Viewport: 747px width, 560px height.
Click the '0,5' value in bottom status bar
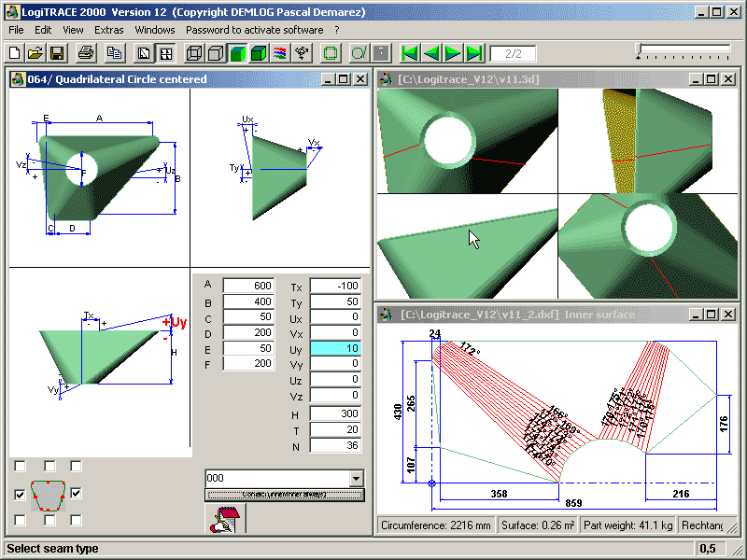coord(708,549)
